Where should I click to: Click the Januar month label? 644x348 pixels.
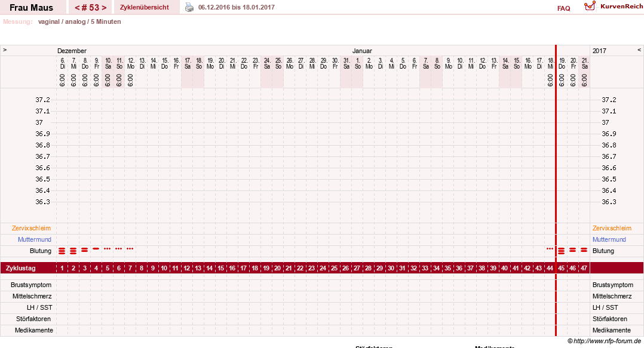(x=362, y=51)
